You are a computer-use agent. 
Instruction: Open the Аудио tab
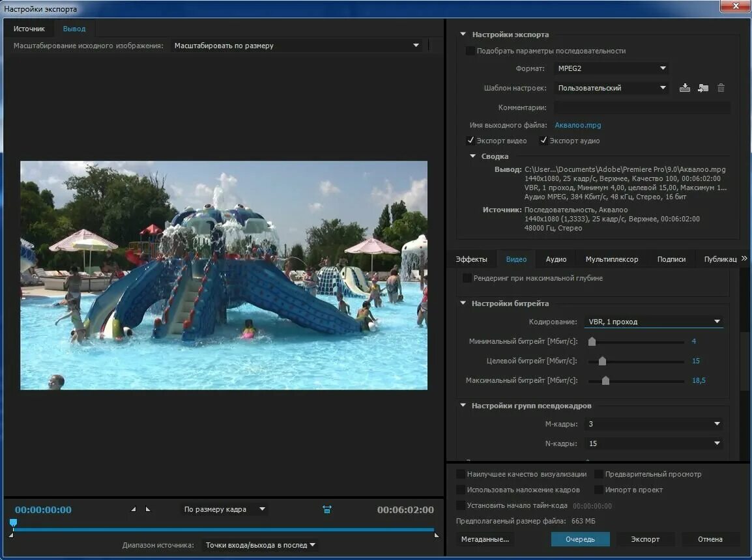557,259
